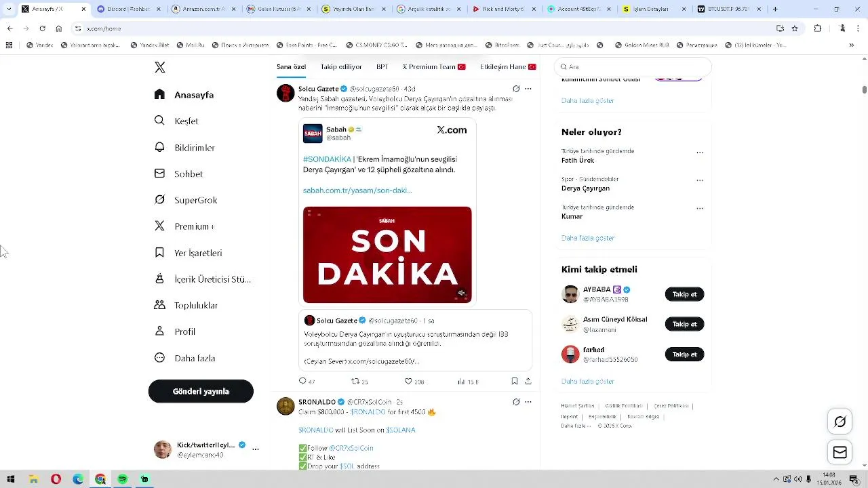
Task: Open the browser tab search dropdown arrow
Action: pos(9,9)
